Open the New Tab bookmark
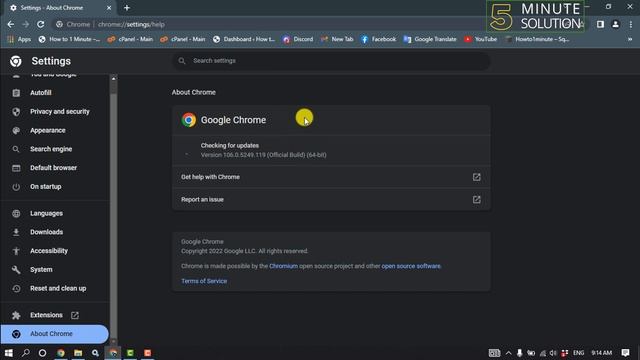Viewport: 640px width, 360px height. tap(337, 39)
